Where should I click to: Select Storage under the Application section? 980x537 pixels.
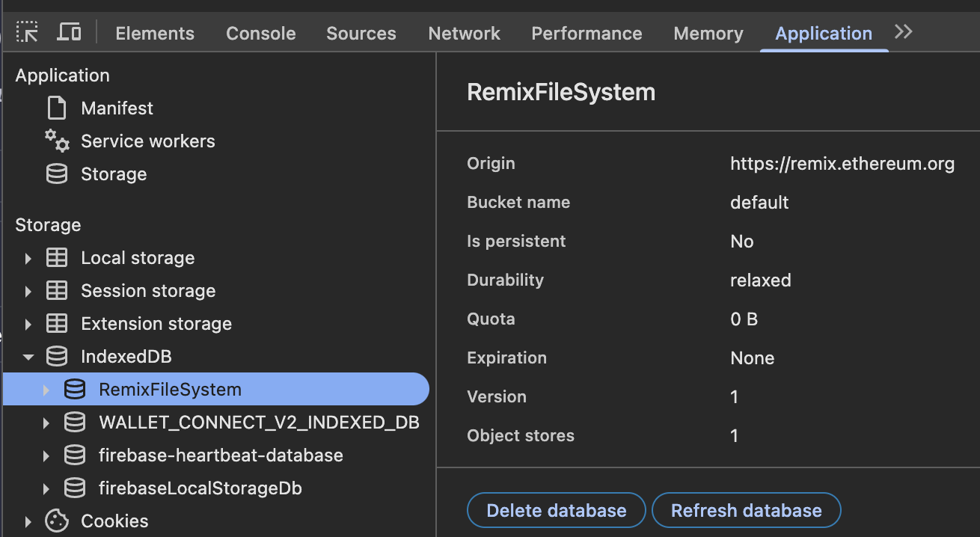click(x=114, y=174)
